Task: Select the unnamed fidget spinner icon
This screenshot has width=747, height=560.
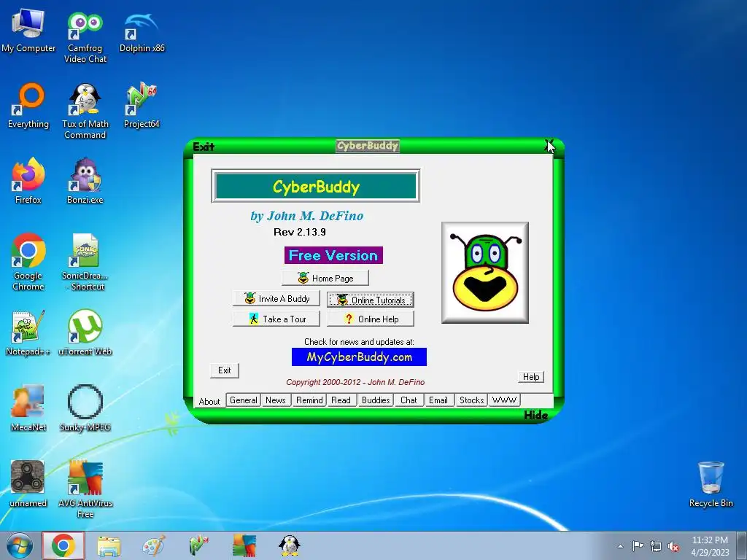Action: click(28, 484)
